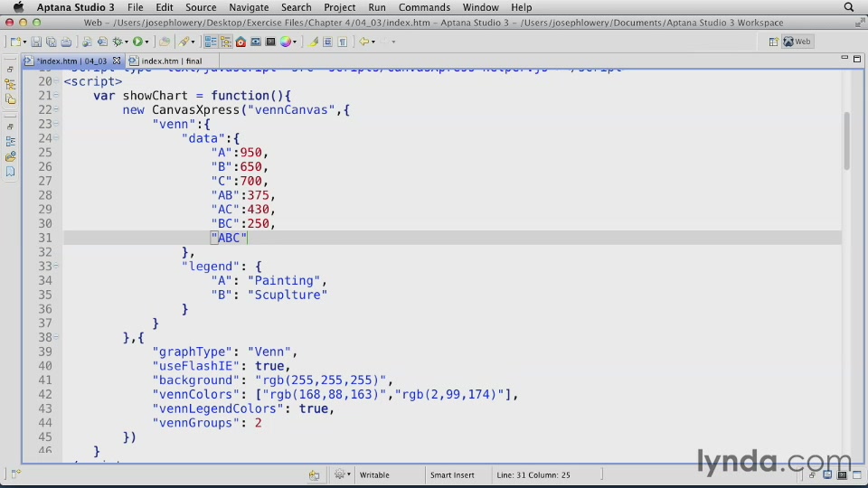Screen dimensions: 868x488
Task: Click the red house icon in the toolbar
Action: 241,42
